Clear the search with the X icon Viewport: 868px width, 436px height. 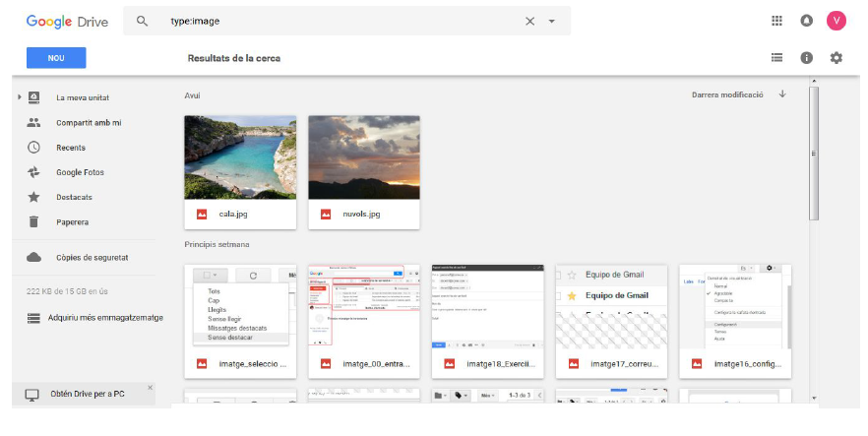[x=529, y=21]
